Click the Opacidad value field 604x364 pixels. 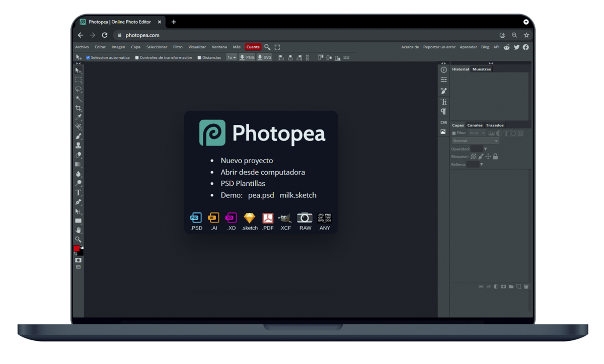pos(477,149)
